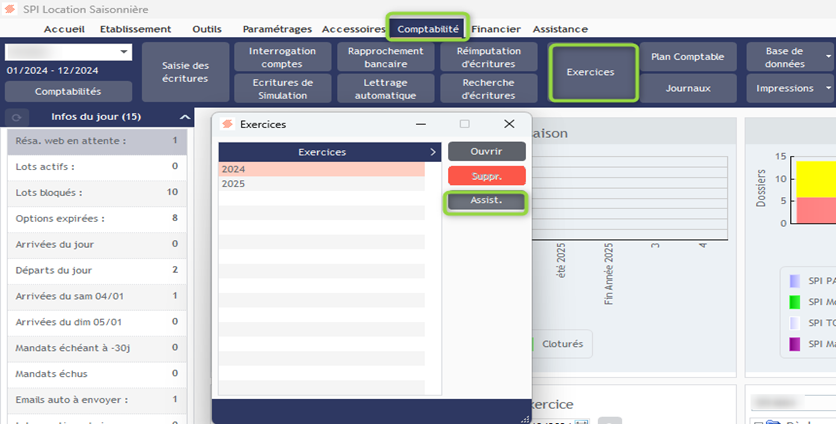Click the Ouvrir button in Exercices dialog
This screenshot has height=424, width=836.
[x=486, y=151]
